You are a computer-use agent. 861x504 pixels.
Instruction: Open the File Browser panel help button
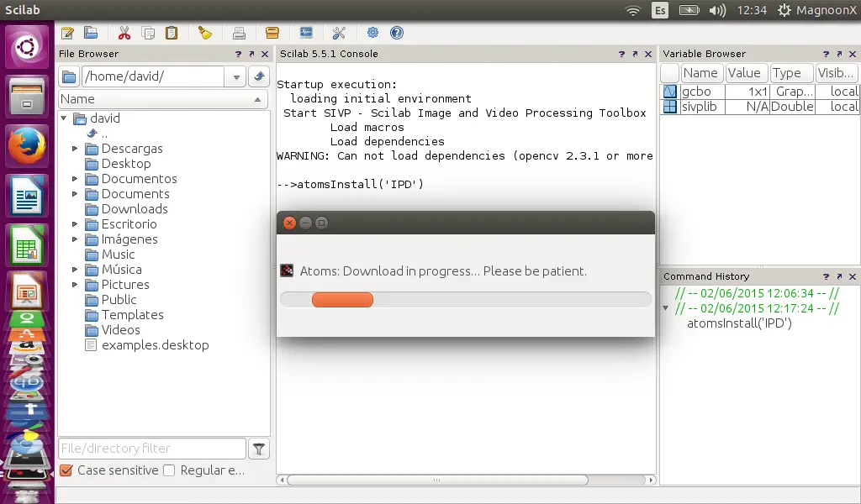pos(238,54)
